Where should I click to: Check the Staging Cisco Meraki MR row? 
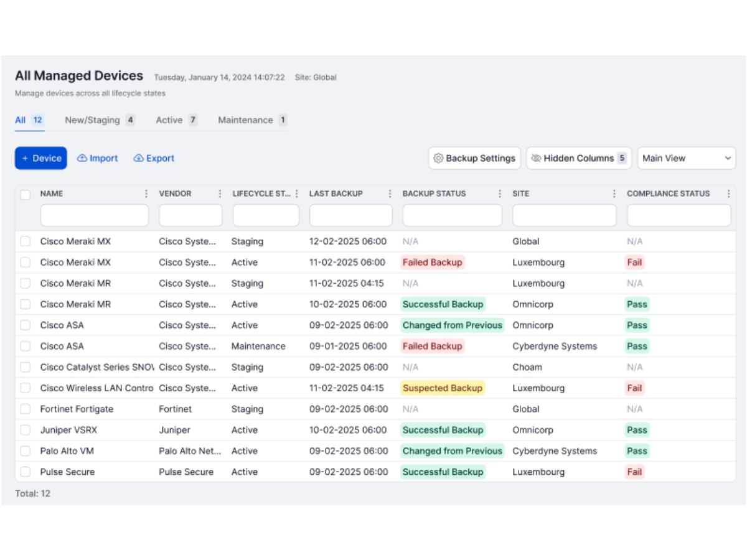[x=26, y=283]
